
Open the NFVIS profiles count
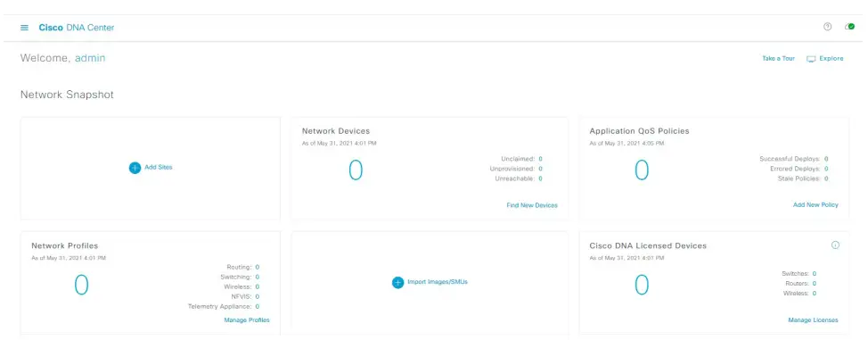258,297
